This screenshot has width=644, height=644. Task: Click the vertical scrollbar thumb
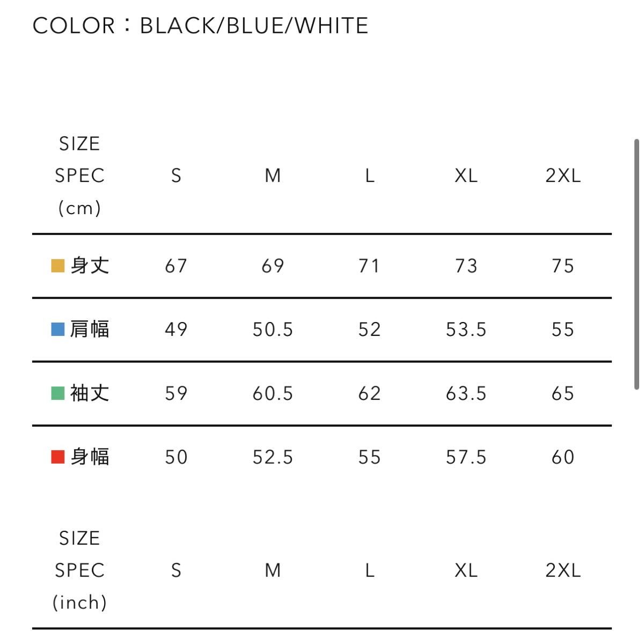click(x=636, y=264)
